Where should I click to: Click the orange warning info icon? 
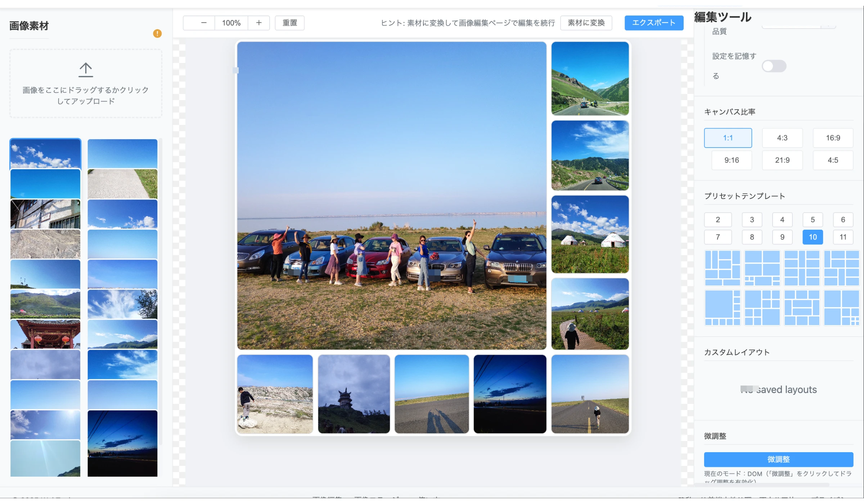[157, 33]
